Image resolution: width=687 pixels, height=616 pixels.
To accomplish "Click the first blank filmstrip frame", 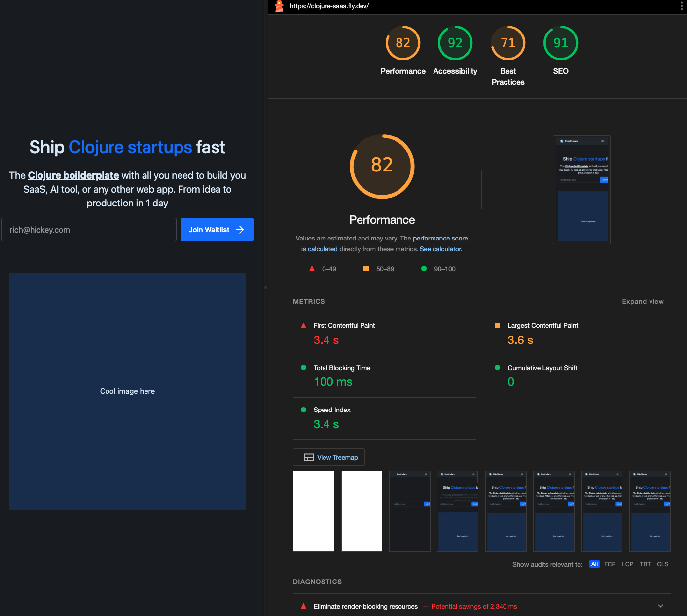I will click(314, 511).
